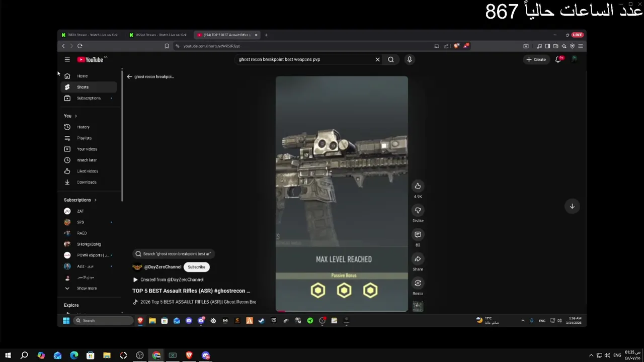Click the YouTube search magnifier button
644x362 pixels.
391,59
